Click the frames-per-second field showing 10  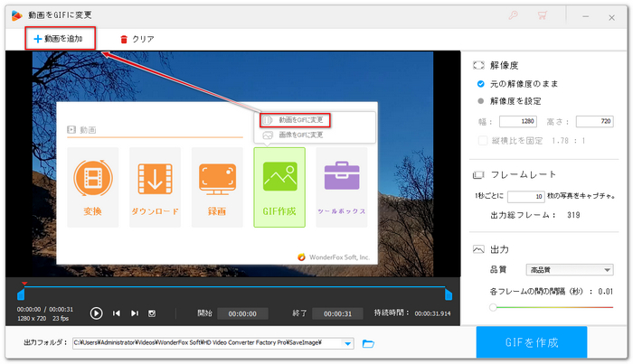click(x=525, y=196)
